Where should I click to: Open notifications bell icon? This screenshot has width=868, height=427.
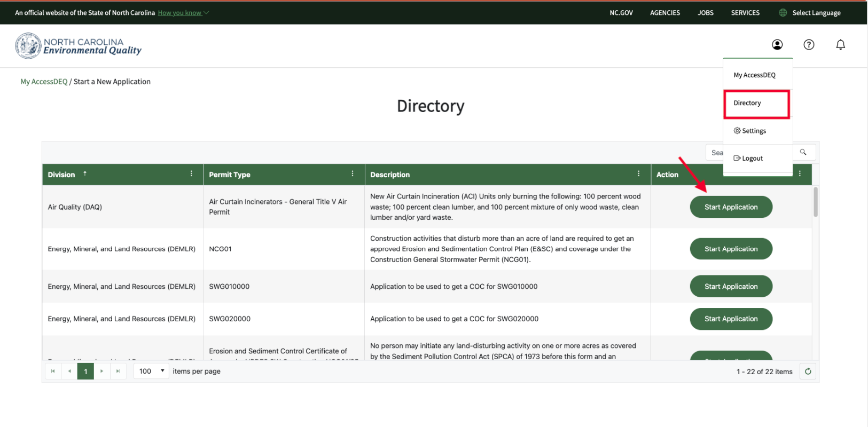840,45
